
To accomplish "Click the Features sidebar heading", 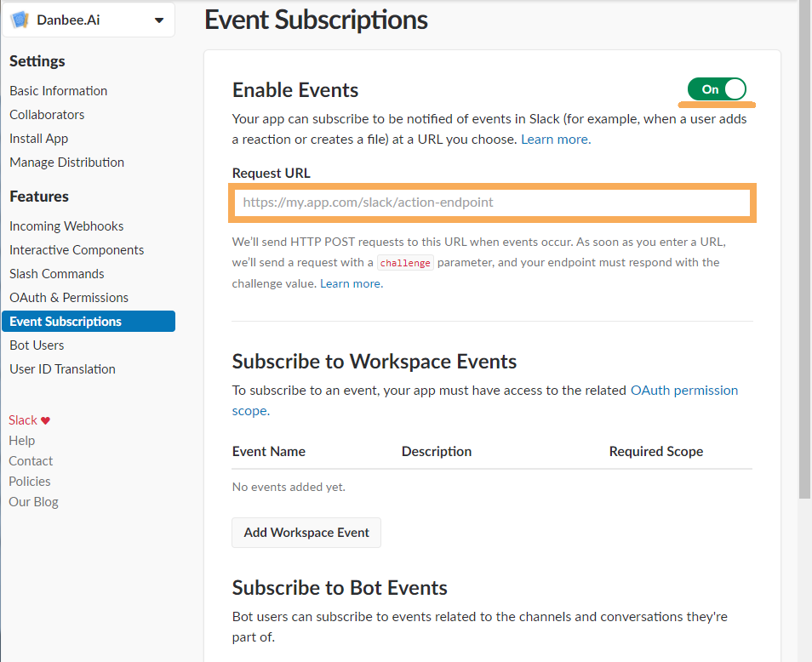I will click(x=39, y=197).
